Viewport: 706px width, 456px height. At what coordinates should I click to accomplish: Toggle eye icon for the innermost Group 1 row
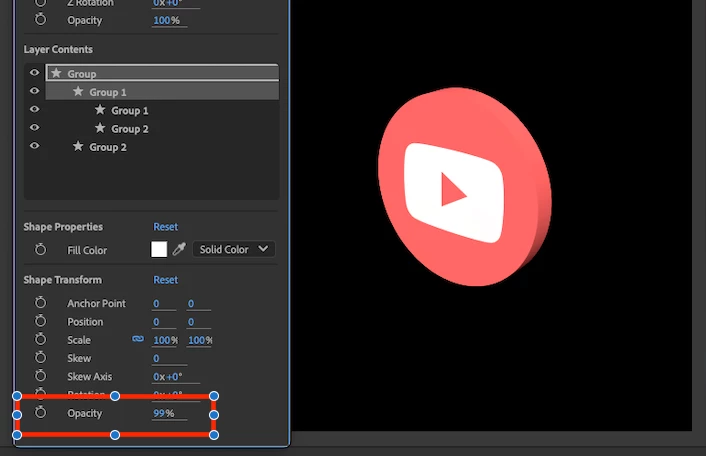click(34, 109)
